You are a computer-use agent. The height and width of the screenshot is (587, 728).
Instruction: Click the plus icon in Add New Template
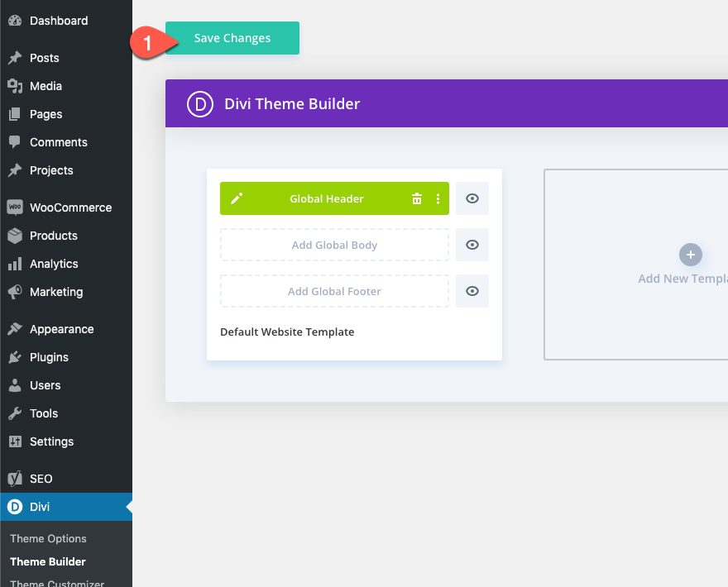[x=690, y=255]
